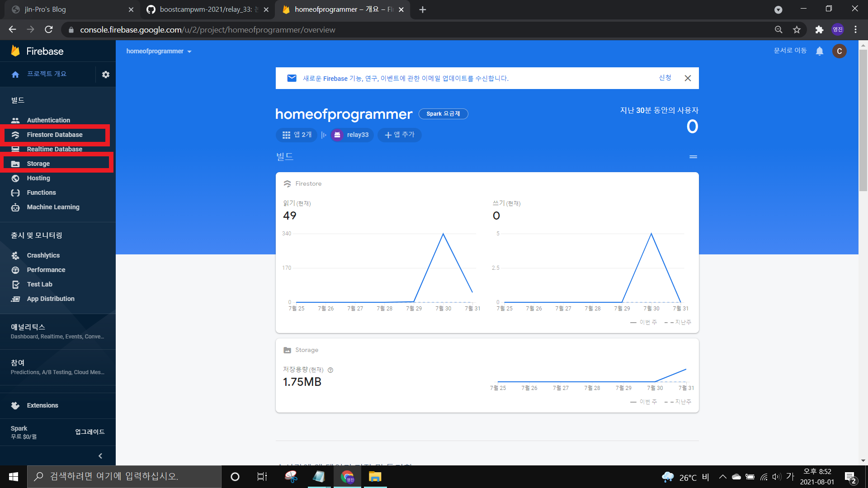This screenshot has width=868, height=488.
Task: Open the Authentication section
Action: 48,120
